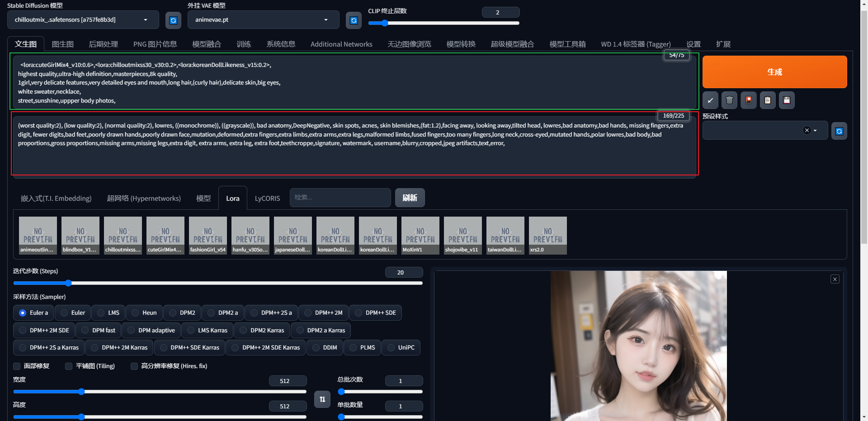Screen dimensions: 868x421
Task: Switch to the 后期处理 tab
Action: tap(103, 44)
